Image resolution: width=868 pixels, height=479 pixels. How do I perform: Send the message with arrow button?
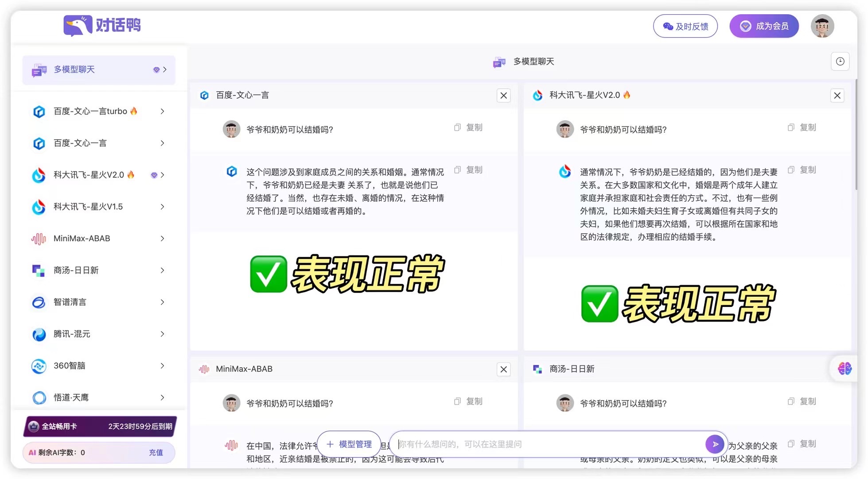click(x=715, y=444)
